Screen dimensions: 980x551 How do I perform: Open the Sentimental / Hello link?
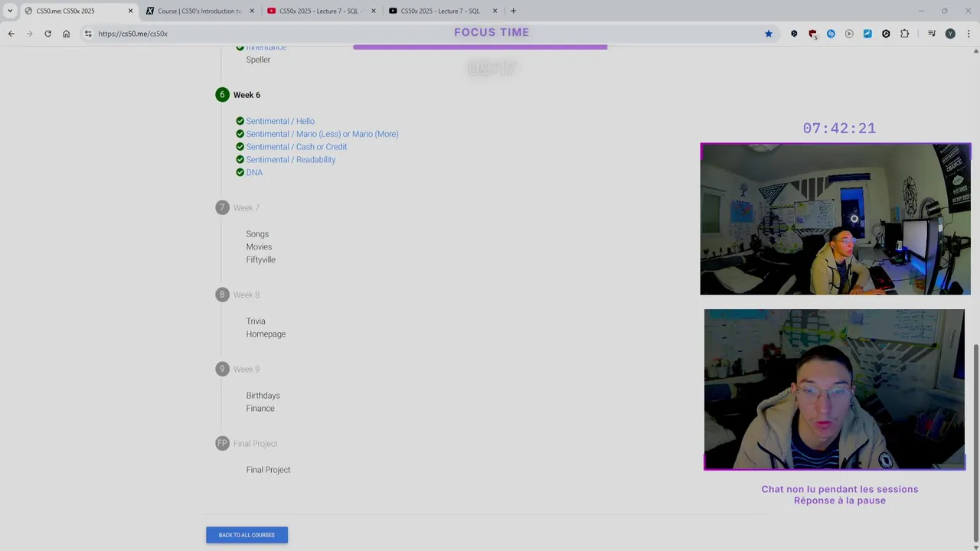click(280, 121)
